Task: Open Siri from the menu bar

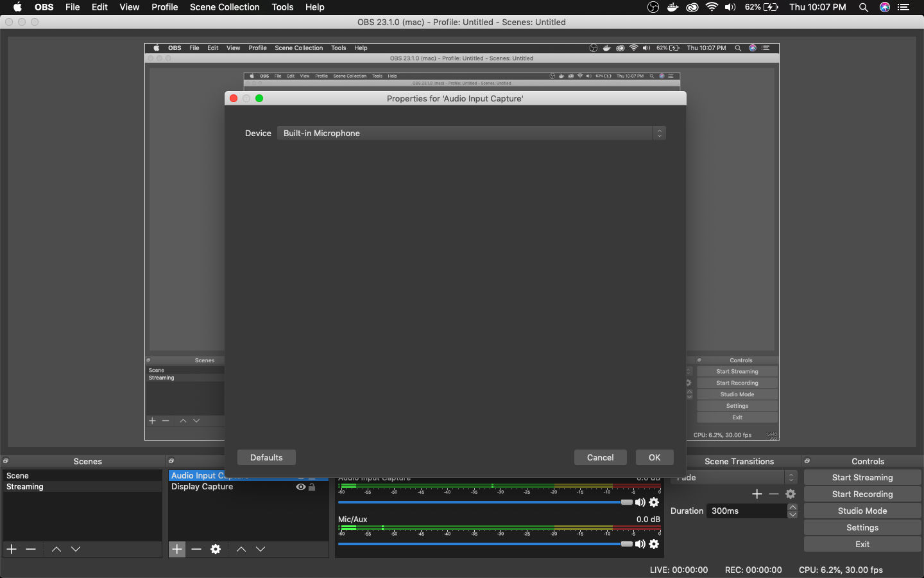Action: [x=885, y=7]
